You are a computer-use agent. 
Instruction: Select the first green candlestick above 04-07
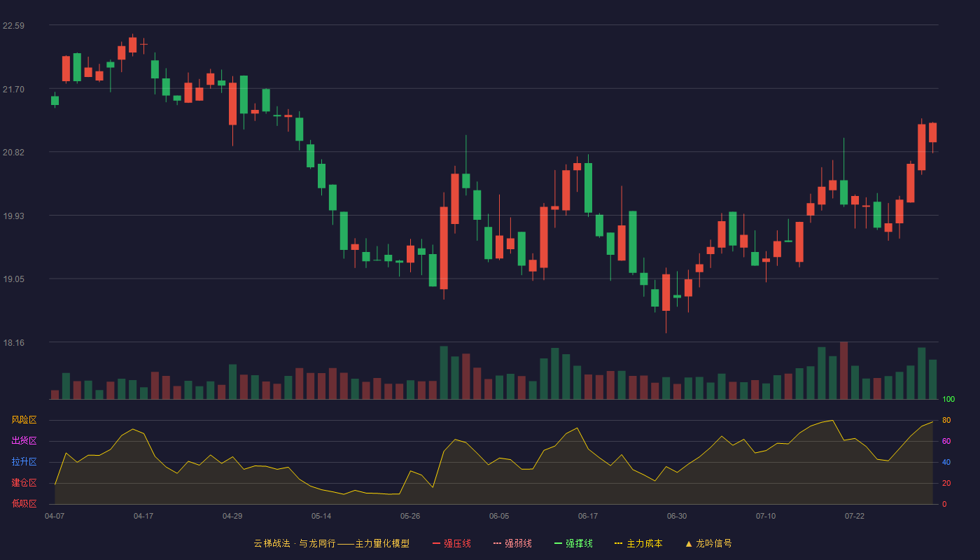(x=55, y=100)
